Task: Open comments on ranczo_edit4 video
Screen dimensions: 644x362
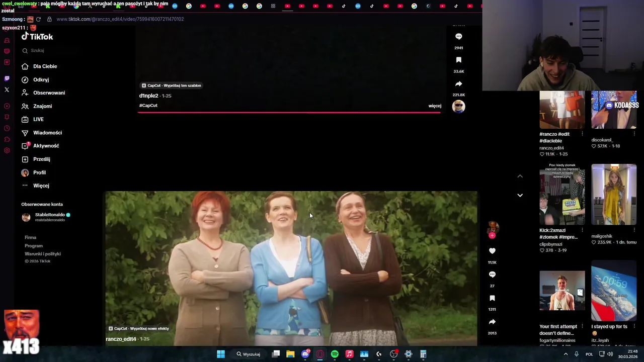Action: (492, 274)
